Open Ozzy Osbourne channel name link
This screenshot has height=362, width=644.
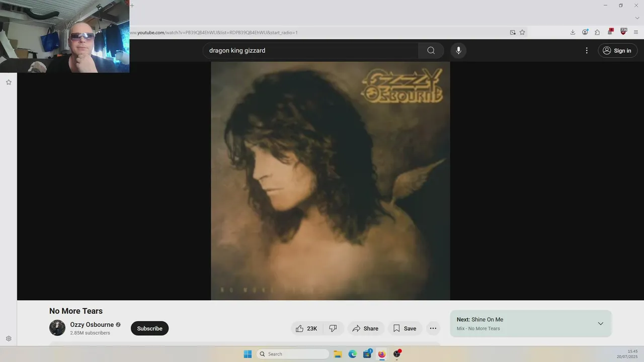point(92,325)
